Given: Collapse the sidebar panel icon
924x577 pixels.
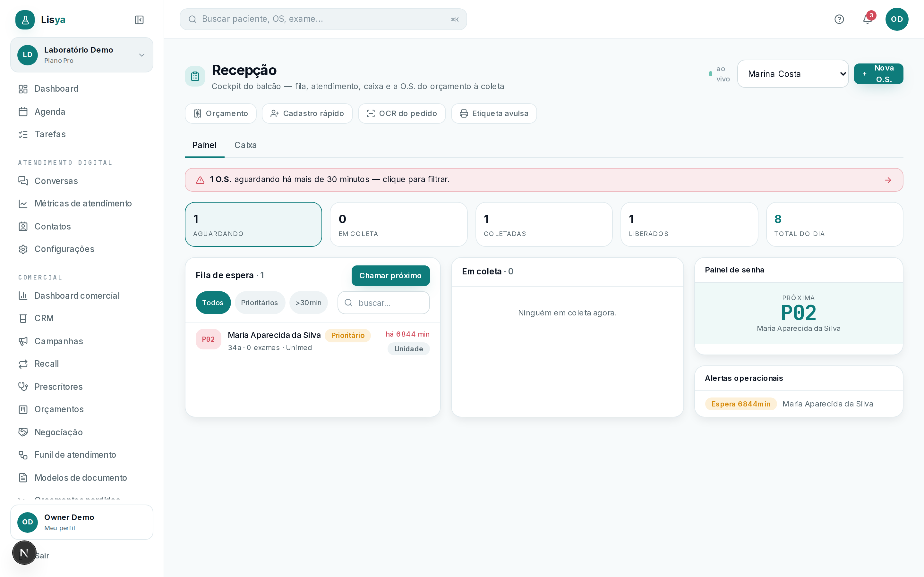Looking at the screenshot, I should pyautogui.click(x=139, y=20).
